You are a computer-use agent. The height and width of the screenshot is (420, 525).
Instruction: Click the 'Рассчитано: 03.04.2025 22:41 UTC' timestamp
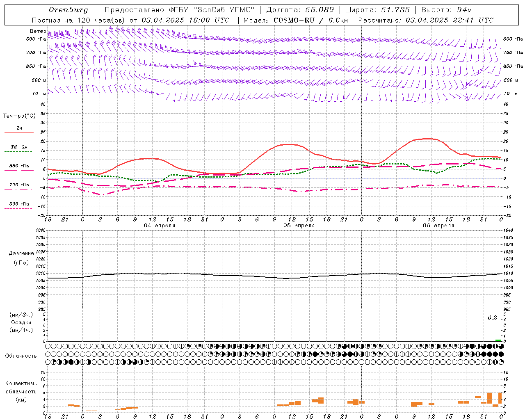click(x=426, y=20)
